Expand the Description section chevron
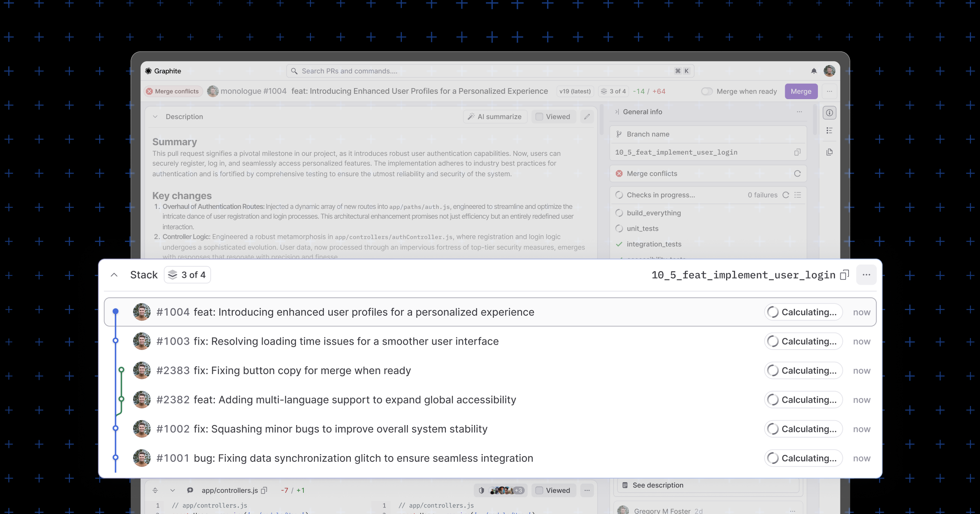The width and height of the screenshot is (980, 514). click(155, 117)
